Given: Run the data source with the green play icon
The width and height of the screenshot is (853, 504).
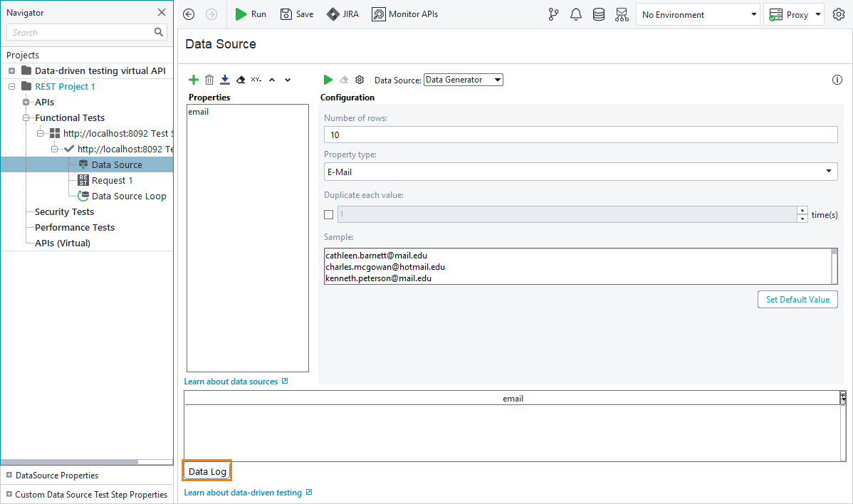Looking at the screenshot, I should pyautogui.click(x=328, y=80).
